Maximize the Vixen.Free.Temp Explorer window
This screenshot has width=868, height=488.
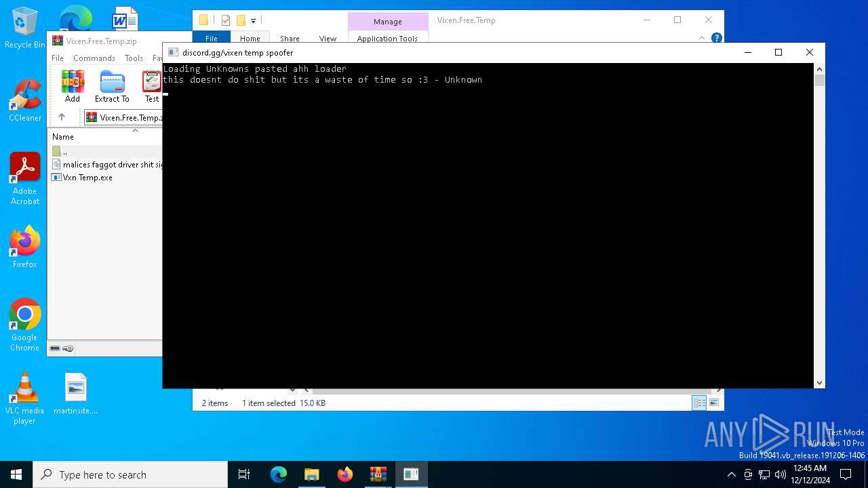[x=677, y=20]
